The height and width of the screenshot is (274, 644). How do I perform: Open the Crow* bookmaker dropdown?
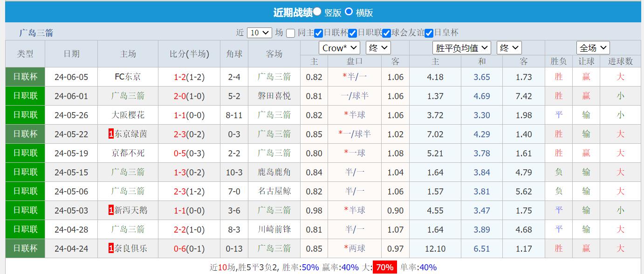click(339, 47)
